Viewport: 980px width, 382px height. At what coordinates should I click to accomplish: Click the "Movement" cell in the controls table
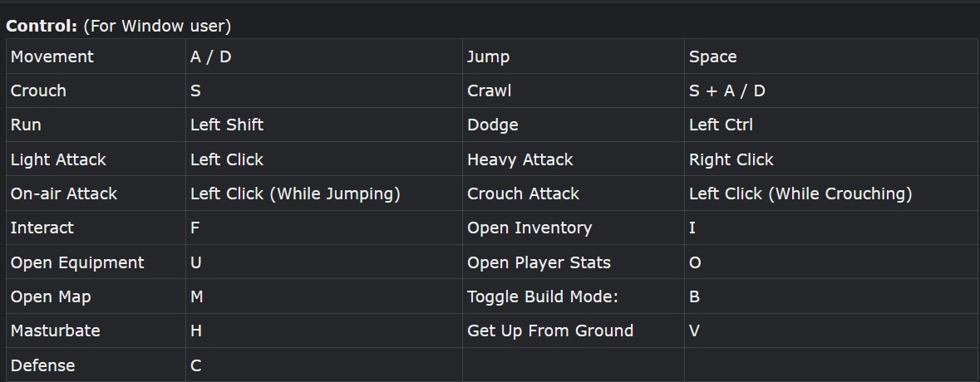coord(52,56)
